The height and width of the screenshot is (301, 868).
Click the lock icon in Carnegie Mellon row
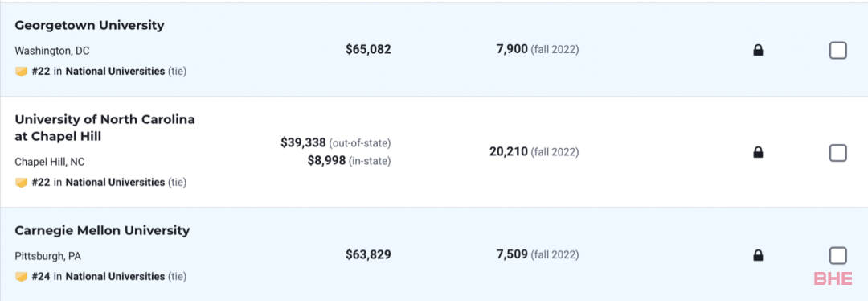(758, 256)
